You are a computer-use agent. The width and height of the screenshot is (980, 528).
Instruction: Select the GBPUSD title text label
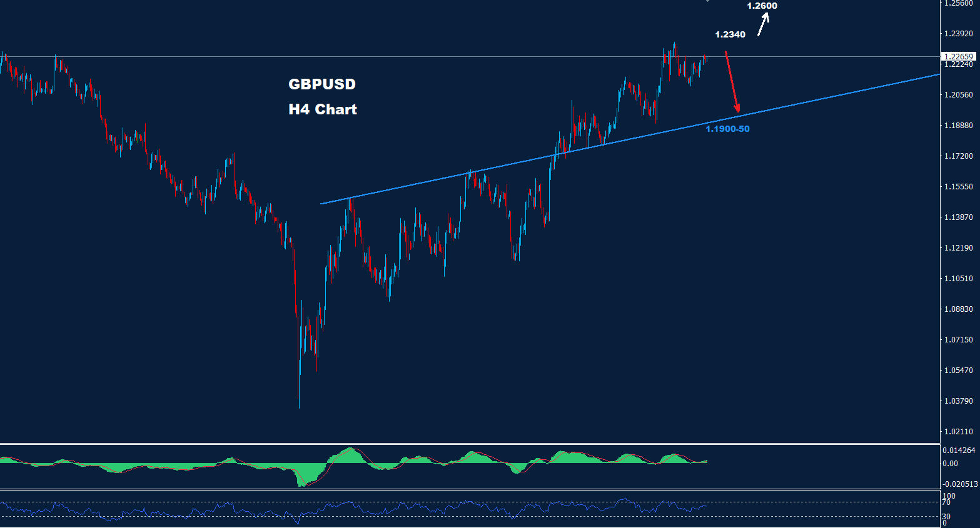point(321,84)
